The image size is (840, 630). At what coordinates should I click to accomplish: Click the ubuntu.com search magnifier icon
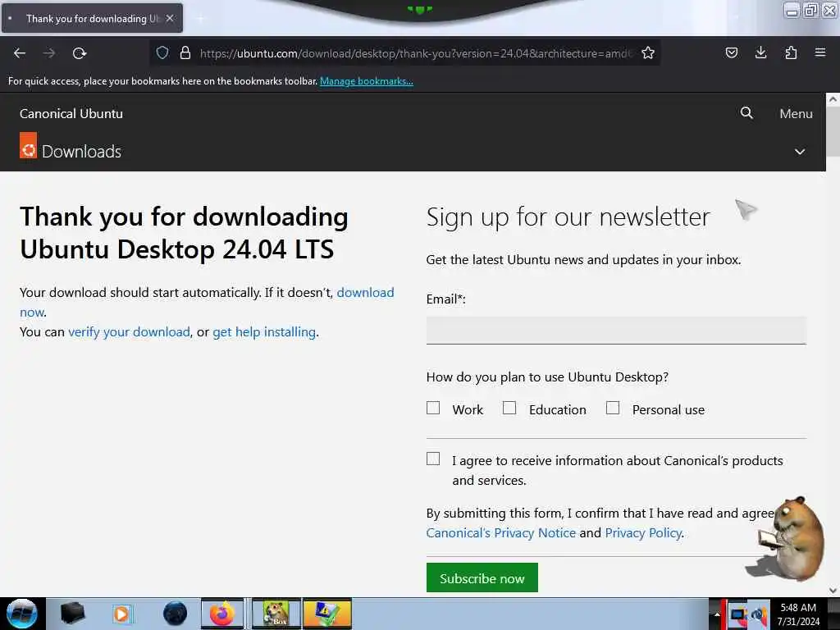(x=746, y=113)
